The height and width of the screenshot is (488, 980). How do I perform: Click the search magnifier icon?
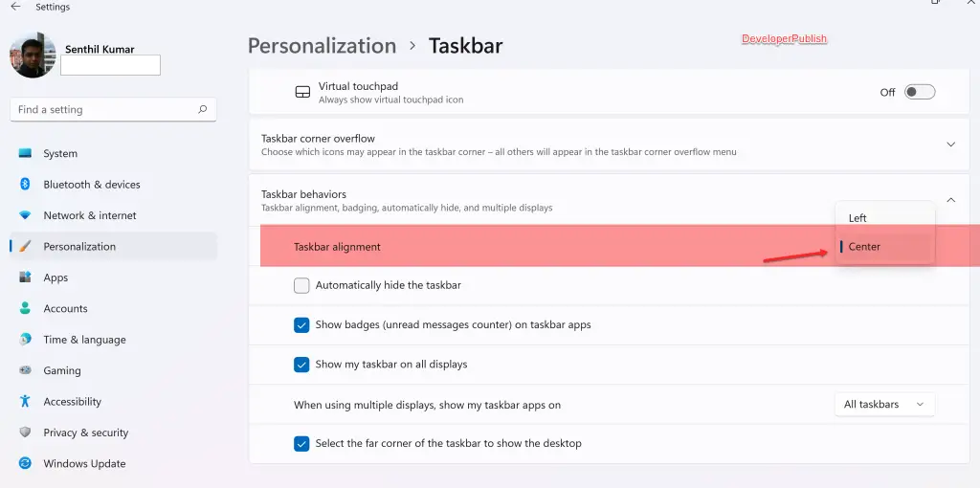203,109
